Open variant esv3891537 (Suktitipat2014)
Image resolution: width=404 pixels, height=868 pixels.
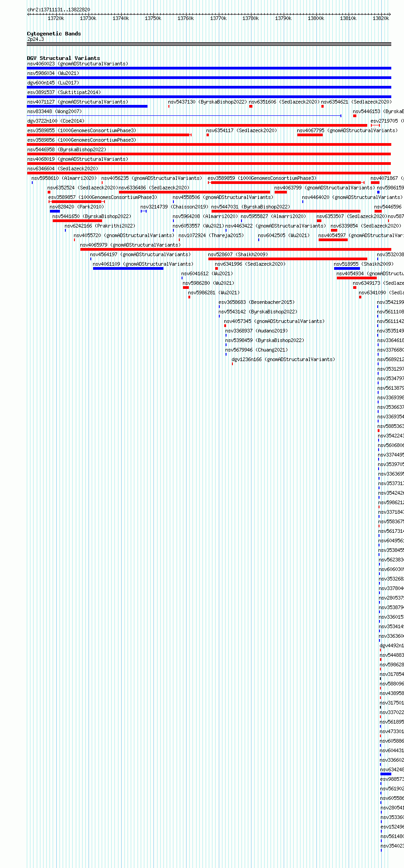[x=64, y=92]
